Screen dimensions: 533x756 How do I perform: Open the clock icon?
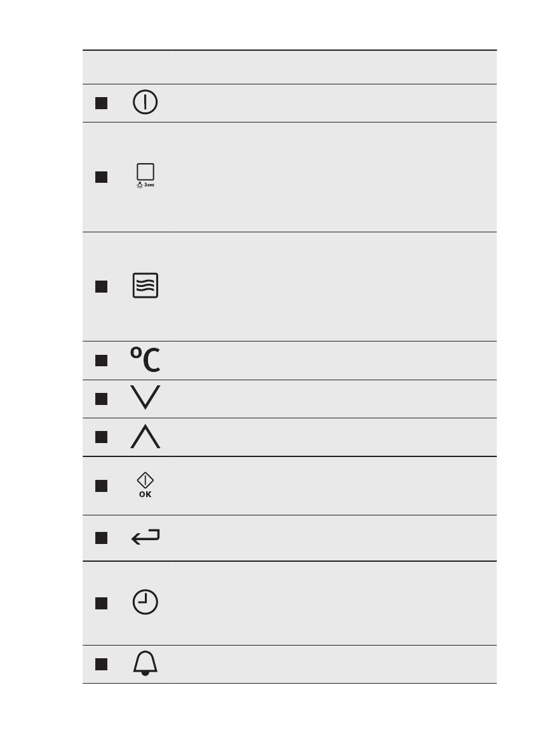coord(145,602)
